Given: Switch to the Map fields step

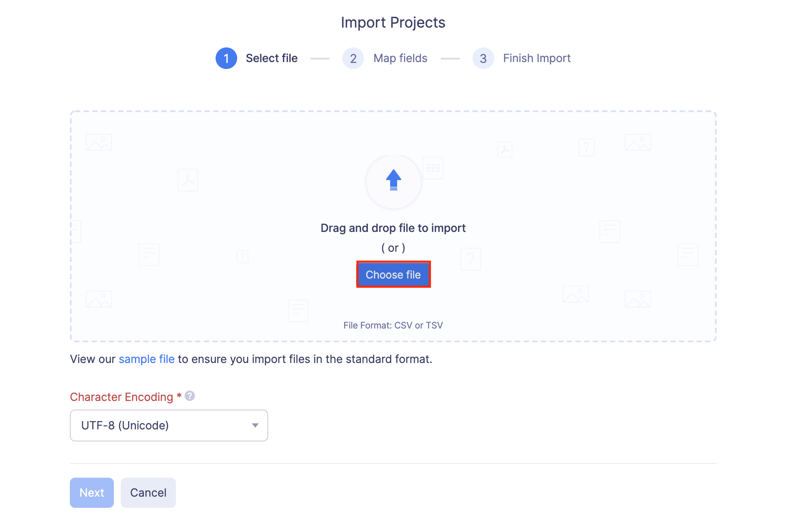Looking at the screenshot, I should click(x=400, y=58).
